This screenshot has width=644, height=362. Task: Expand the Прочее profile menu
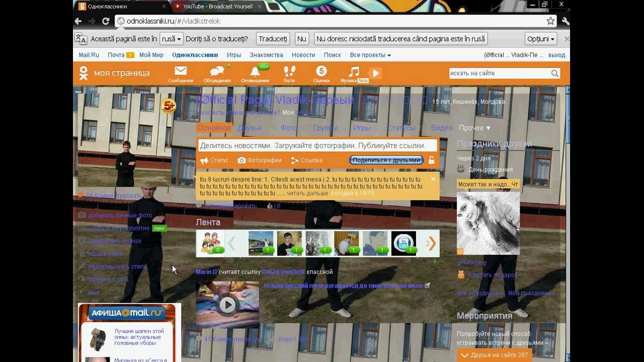click(474, 128)
